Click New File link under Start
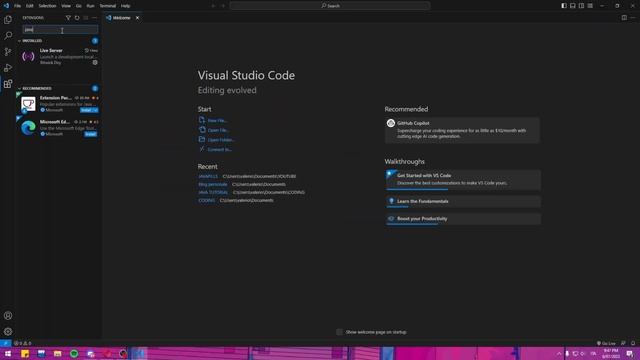Image resolution: width=640 pixels, height=360 pixels. point(217,120)
